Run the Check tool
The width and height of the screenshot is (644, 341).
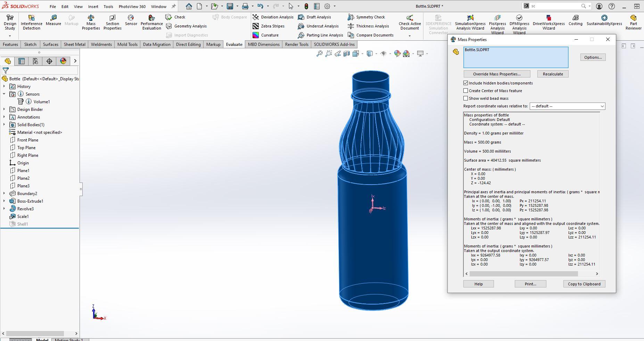pos(175,17)
